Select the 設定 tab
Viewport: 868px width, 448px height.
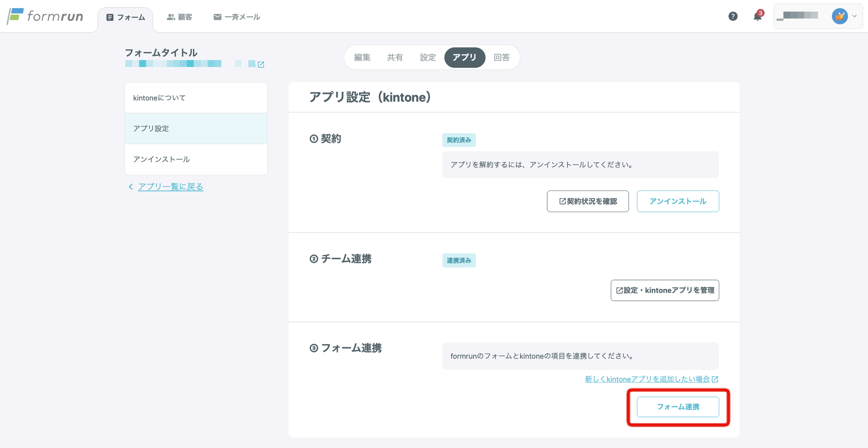point(428,57)
